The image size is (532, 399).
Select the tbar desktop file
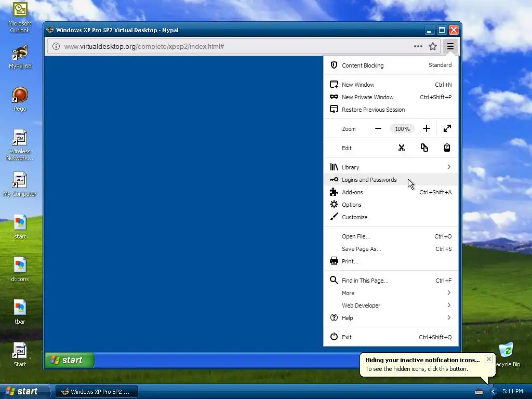pyautogui.click(x=20, y=312)
